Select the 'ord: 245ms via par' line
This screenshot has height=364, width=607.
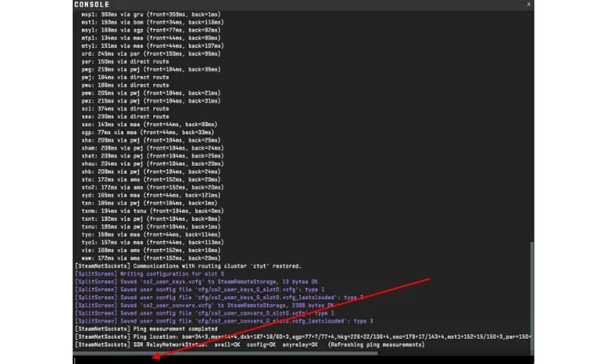[151, 53]
